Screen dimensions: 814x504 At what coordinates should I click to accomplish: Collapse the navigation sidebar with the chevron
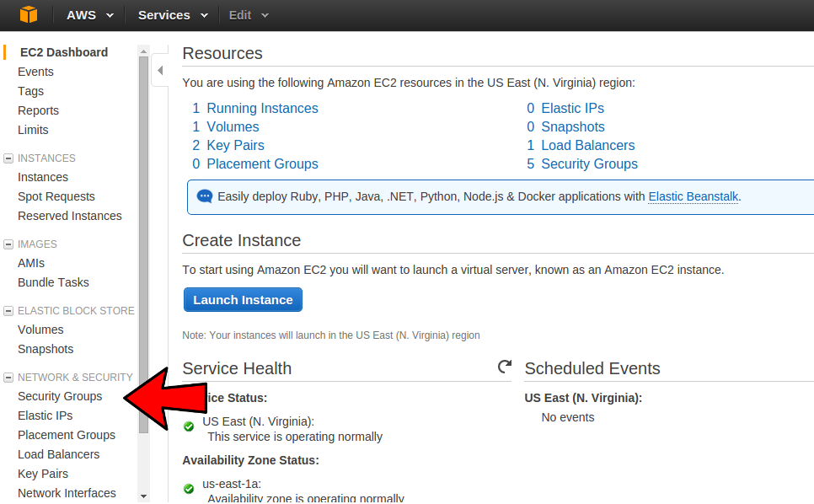(159, 71)
